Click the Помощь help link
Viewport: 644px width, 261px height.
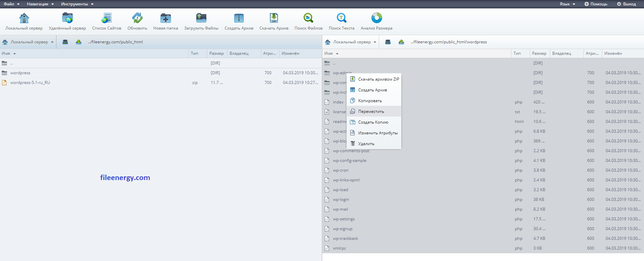pyautogui.click(x=596, y=4)
